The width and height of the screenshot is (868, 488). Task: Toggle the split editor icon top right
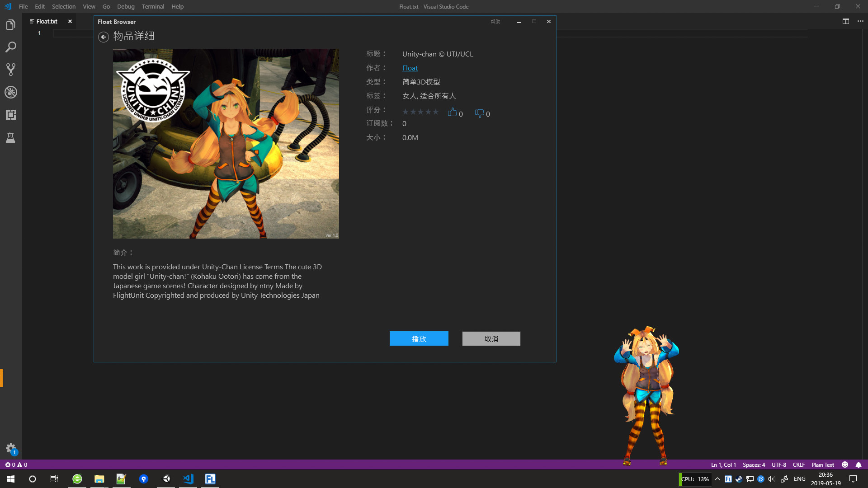point(846,21)
